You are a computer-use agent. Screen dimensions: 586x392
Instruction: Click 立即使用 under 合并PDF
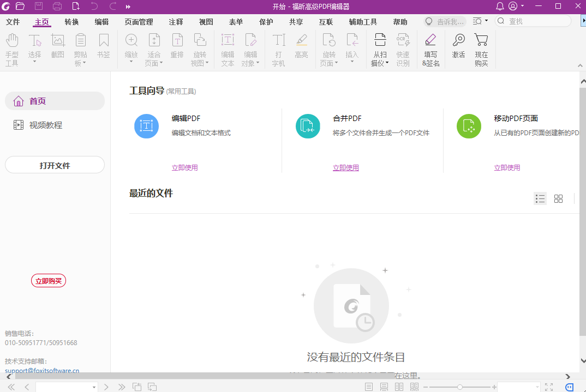pyautogui.click(x=345, y=167)
